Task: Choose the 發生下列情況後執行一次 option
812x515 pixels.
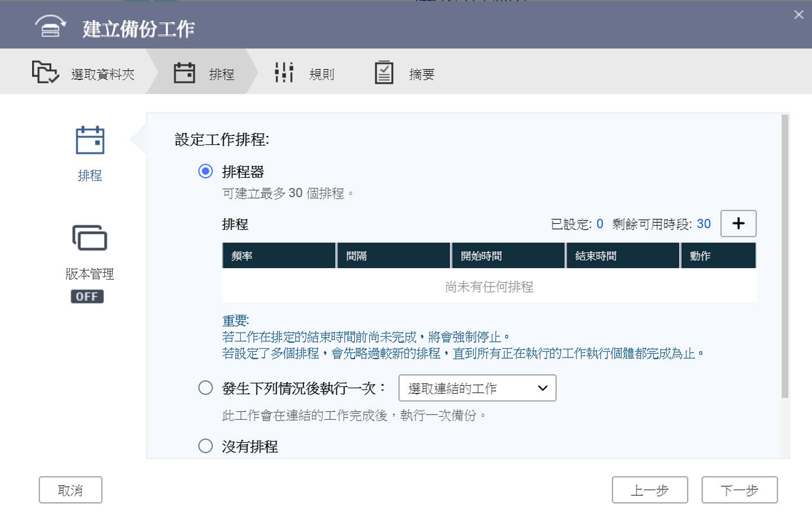Action: (205, 388)
